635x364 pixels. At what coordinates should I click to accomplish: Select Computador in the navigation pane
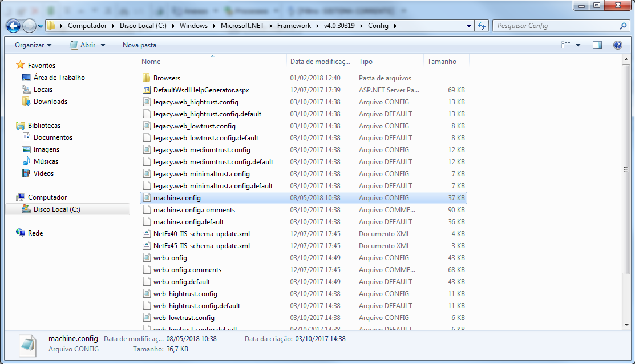point(47,197)
